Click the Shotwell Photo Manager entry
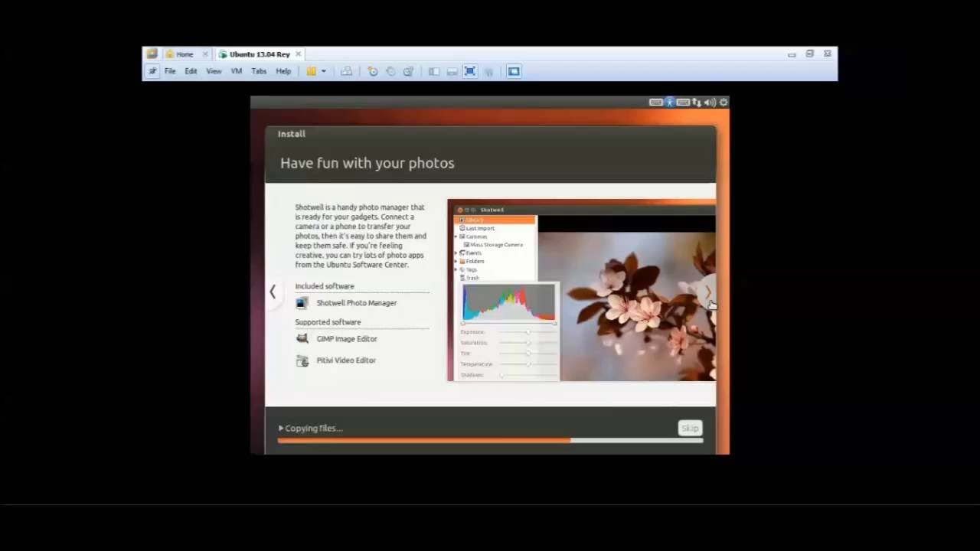This screenshot has width=980, height=551. (x=346, y=303)
